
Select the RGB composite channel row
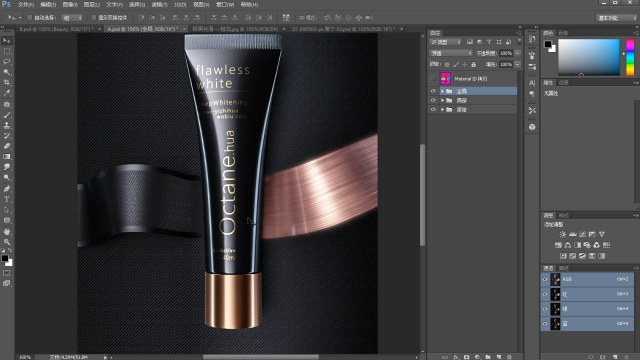point(587,280)
